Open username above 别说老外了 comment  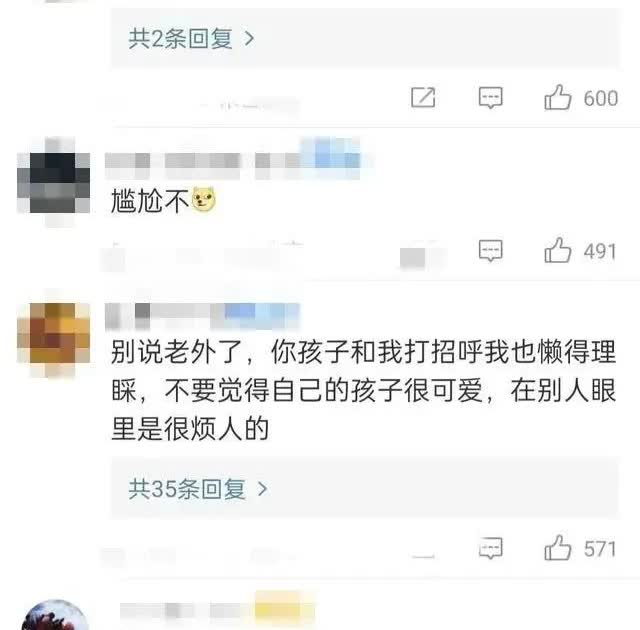coord(202,316)
